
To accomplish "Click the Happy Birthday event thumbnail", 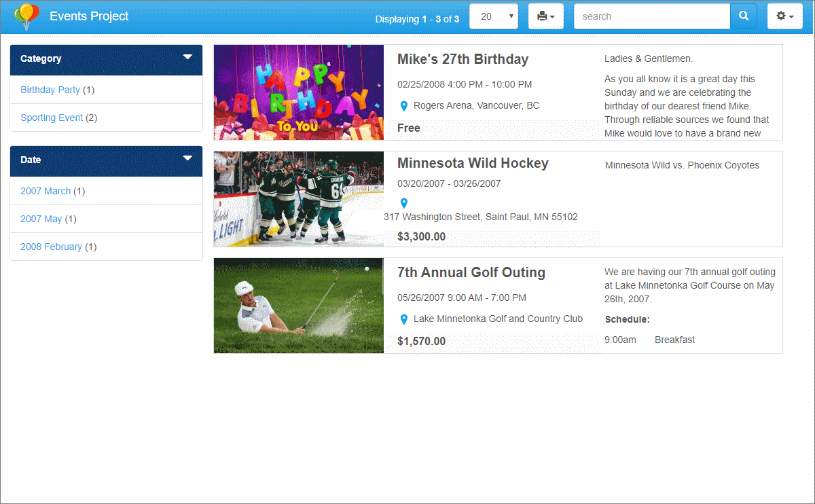I will pos(299,92).
